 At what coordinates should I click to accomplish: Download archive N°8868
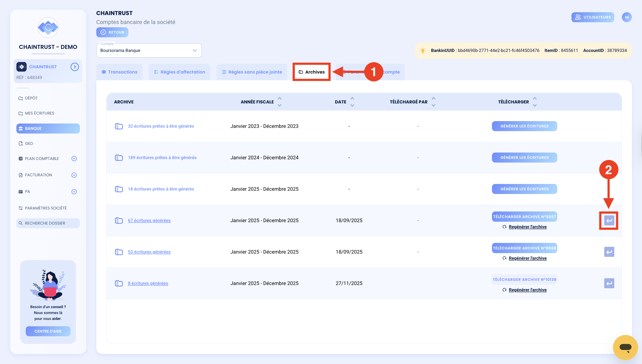pyautogui.click(x=525, y=248)
